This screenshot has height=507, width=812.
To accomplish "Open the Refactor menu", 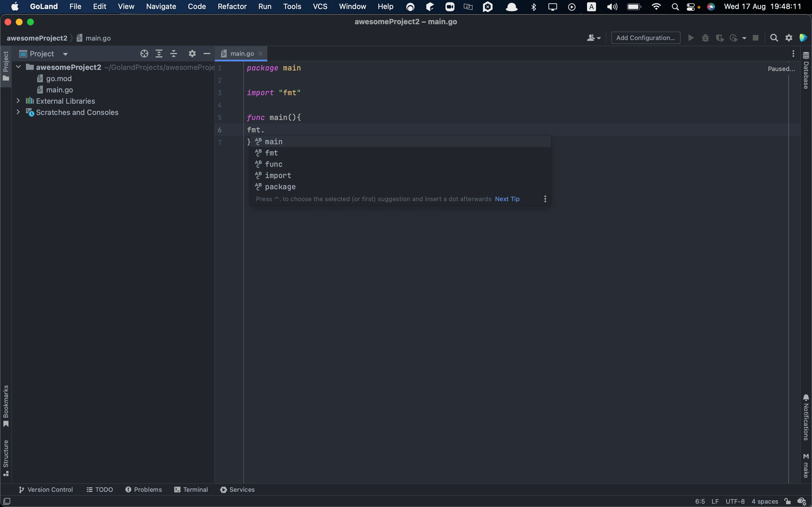I will click(232, 6).
